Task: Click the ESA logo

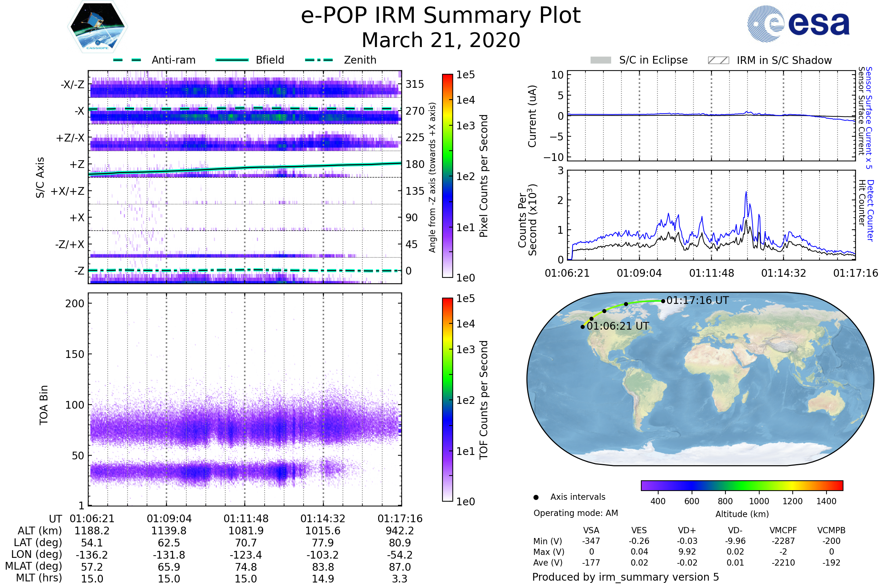Action: [799, 23]
